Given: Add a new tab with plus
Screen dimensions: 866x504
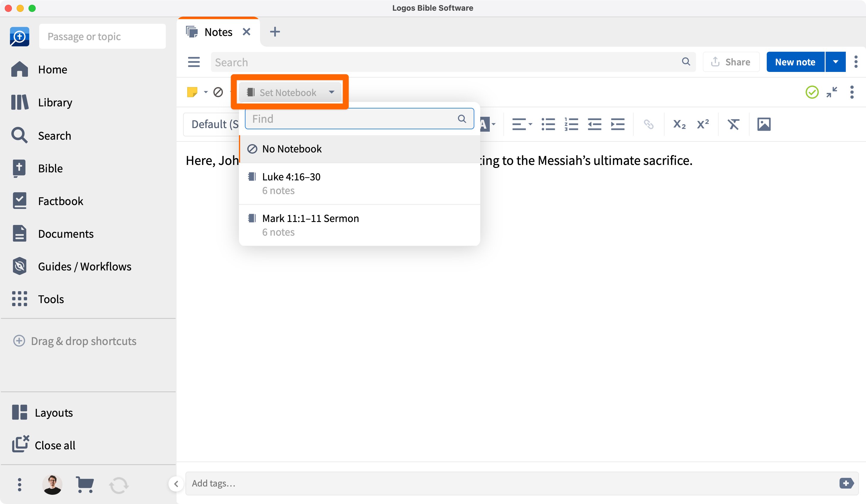Looking at the screenshot, I should click(275, 32).
